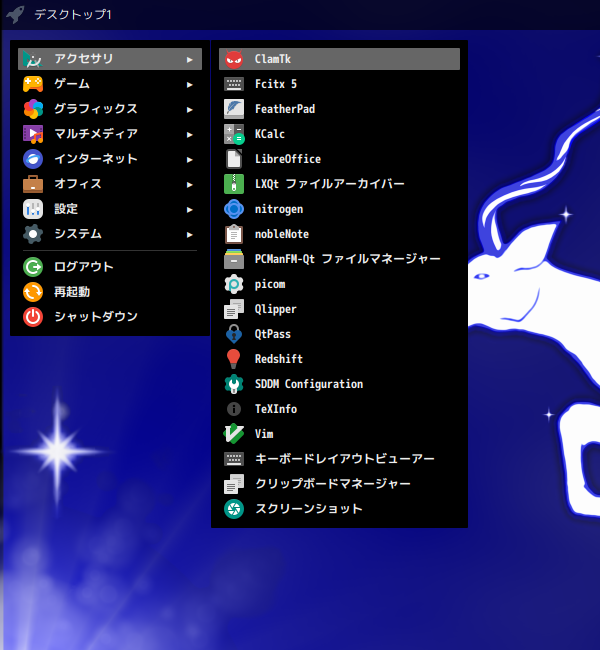The width and height of the screenshot is (600, 650).
Task: Click the picom gear icon
Action: tap(234, 284)
